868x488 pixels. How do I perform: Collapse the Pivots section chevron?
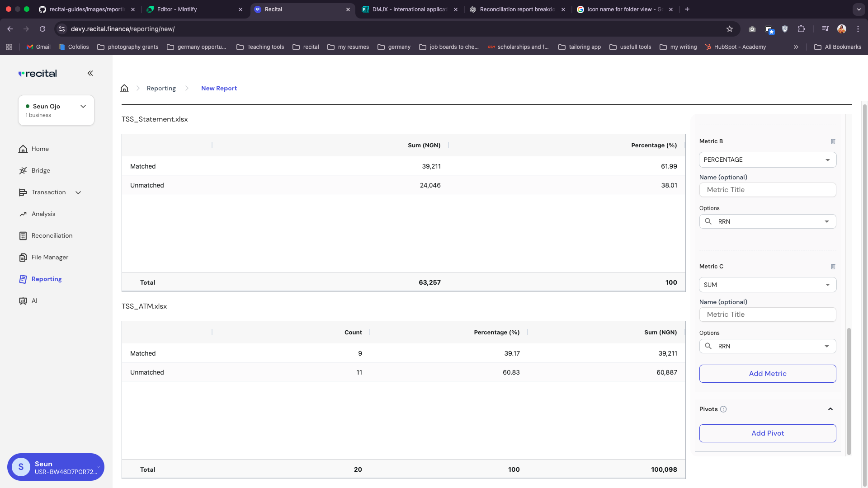pyautogui.click(x=830, y=409)
